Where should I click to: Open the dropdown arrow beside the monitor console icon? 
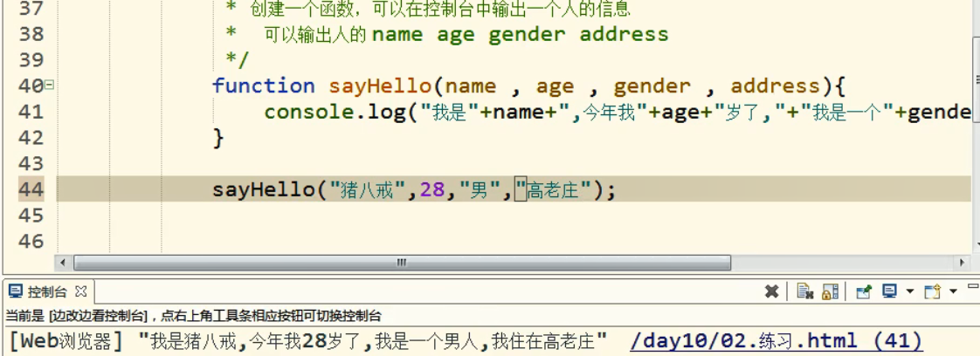[x=910, y=291]
